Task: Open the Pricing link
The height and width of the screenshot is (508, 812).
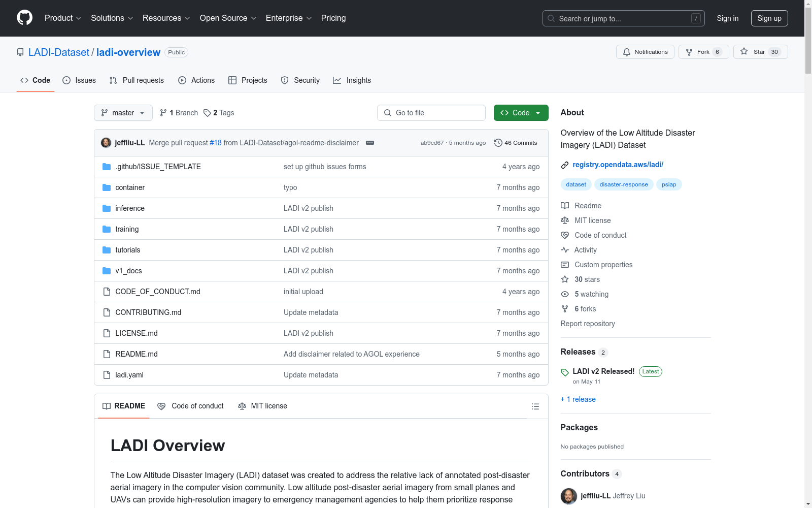Action: 333,18
